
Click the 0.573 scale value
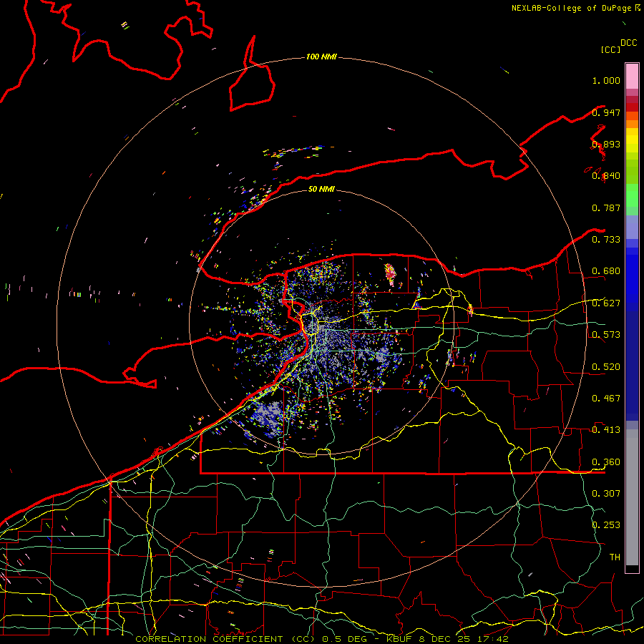606,335
